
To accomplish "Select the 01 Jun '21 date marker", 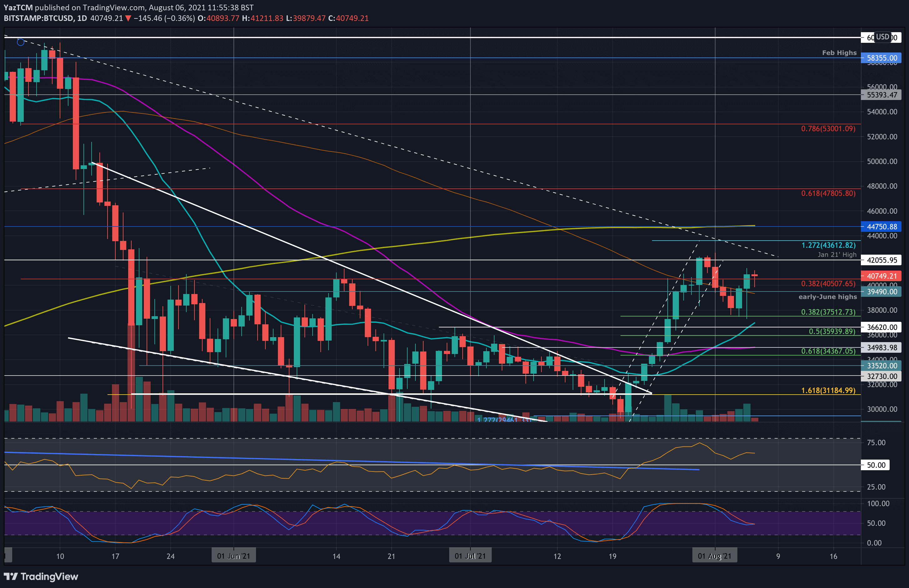I will (x=234, y=556).
